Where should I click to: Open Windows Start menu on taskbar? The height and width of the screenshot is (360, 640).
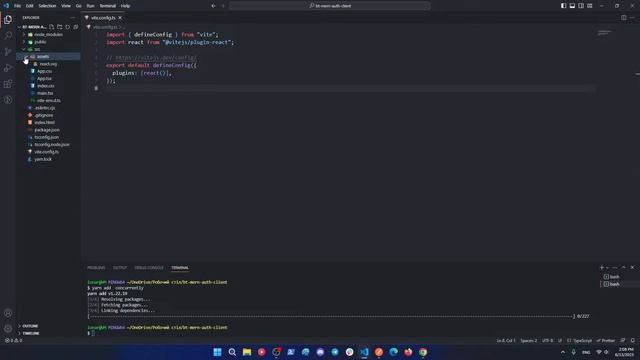217,352
